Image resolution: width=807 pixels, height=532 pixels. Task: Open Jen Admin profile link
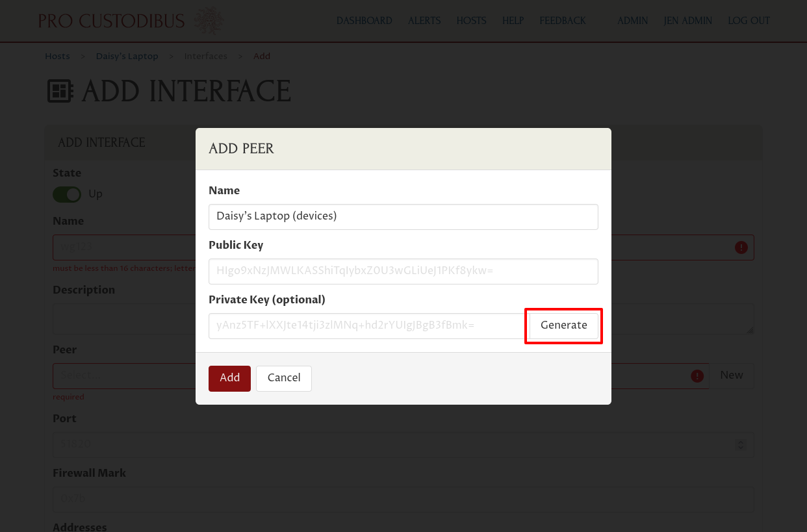687,21
